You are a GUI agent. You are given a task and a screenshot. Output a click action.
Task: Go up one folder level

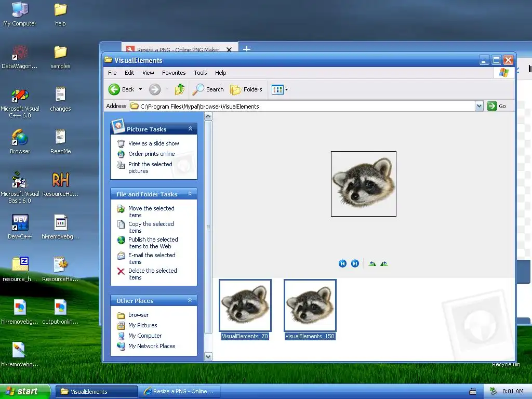[x=179, y=89]
